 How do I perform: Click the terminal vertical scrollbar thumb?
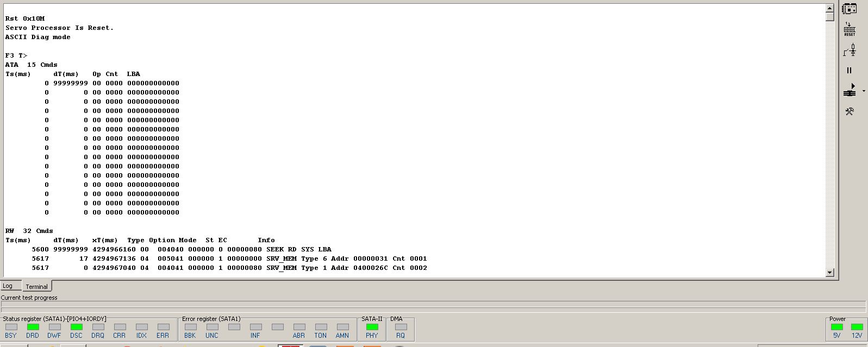coord(829,16)
